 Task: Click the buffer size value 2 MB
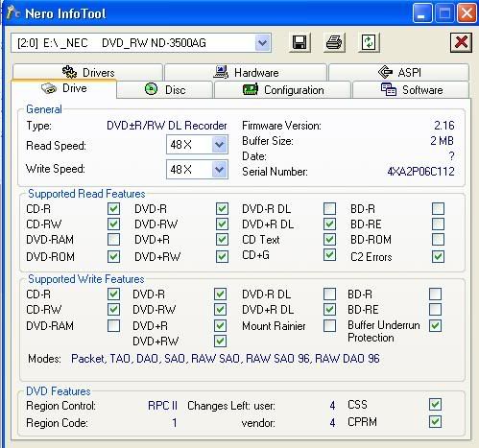click(442, 141)
